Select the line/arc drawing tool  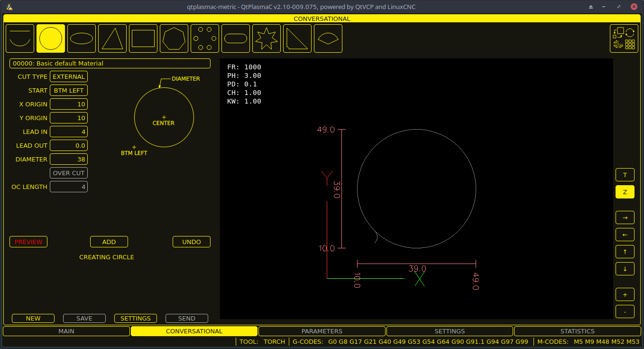pyautogui.click(x=20, y=38)
